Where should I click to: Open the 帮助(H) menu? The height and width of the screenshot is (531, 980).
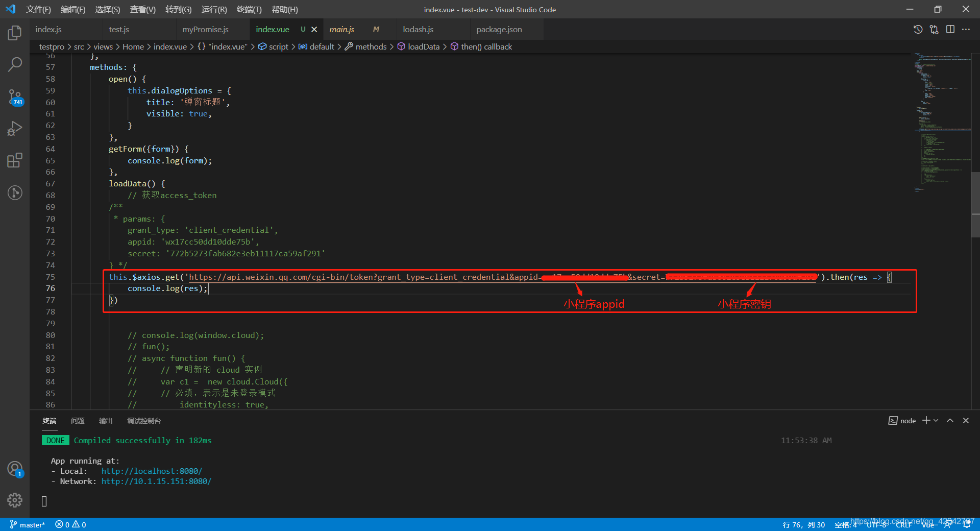[x=284, y=10]
